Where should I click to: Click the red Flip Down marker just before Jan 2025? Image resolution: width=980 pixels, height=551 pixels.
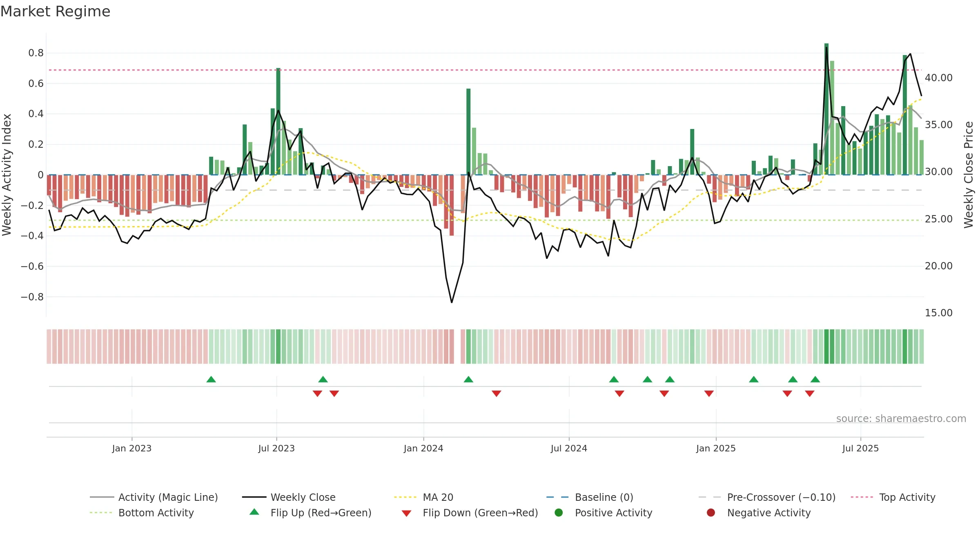click(709, 393)
